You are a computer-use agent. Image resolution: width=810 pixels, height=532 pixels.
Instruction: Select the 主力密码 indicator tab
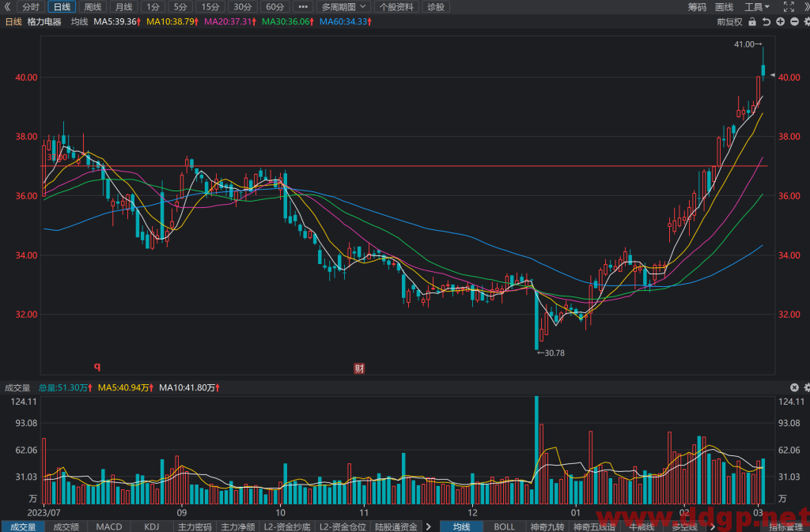point(195,526)
